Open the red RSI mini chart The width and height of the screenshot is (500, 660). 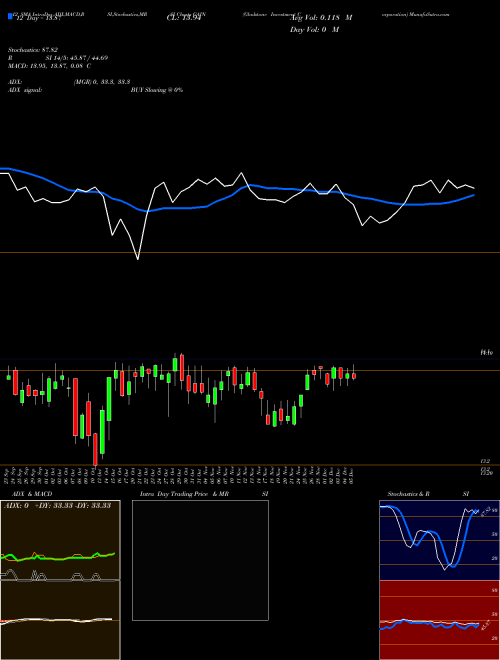439,620
